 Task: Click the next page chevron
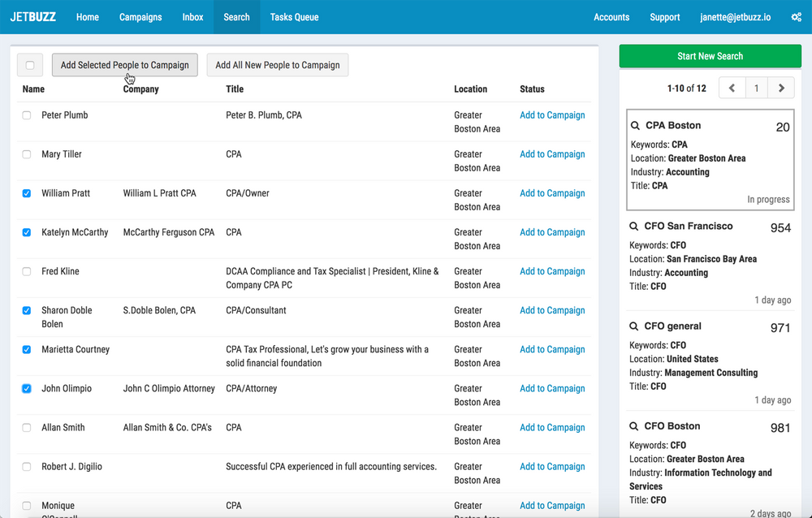(x=780, y=87)
